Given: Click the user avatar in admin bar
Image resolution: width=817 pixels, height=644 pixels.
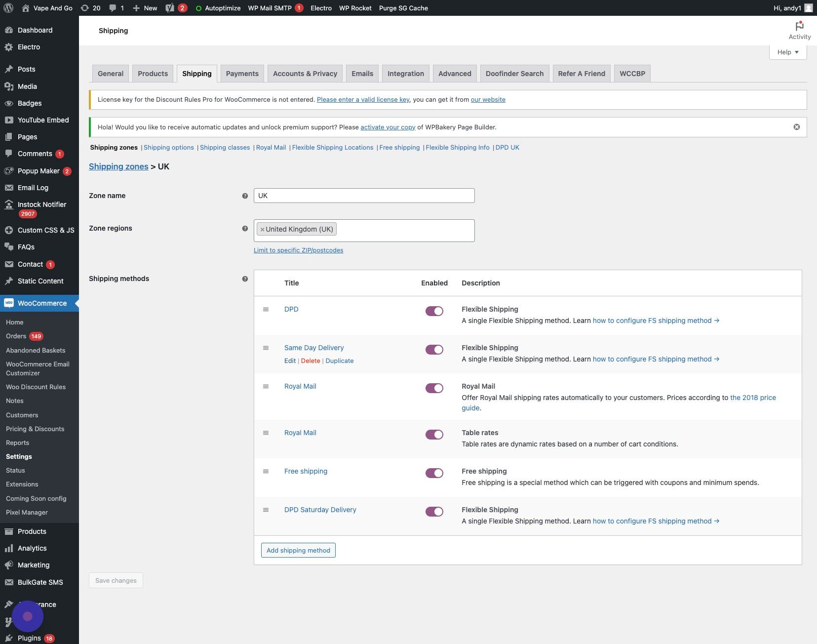Looking at the screenshot, I should point(808,8).
